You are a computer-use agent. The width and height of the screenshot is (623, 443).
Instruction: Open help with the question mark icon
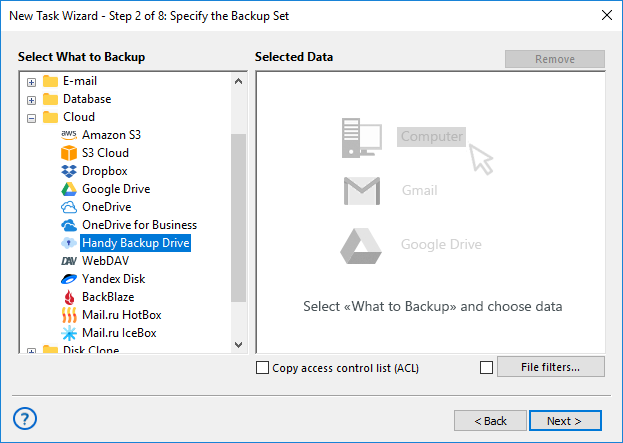[25, 418]
